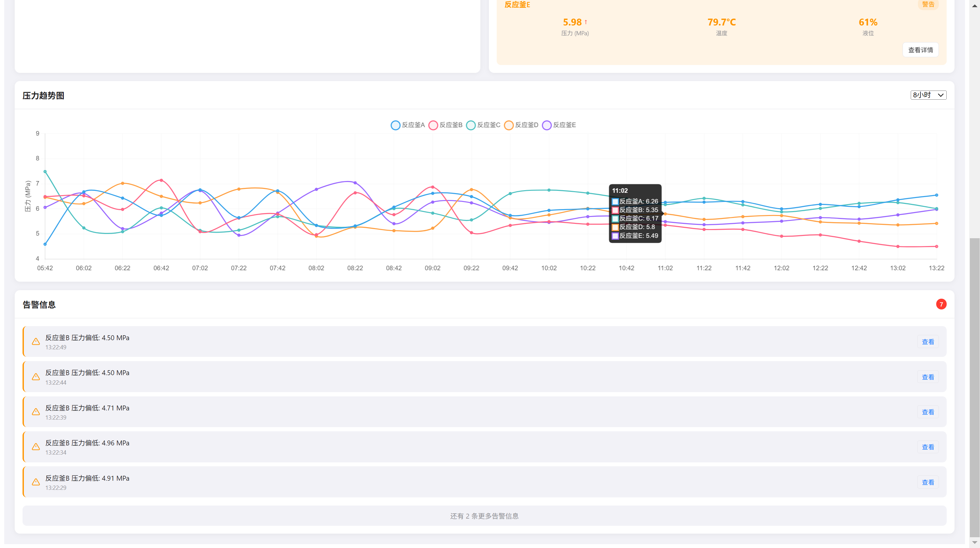Click 查看 for the 13:22:39 alert
The width and height of the screenshot is (980, 548).
coord(927,412)
